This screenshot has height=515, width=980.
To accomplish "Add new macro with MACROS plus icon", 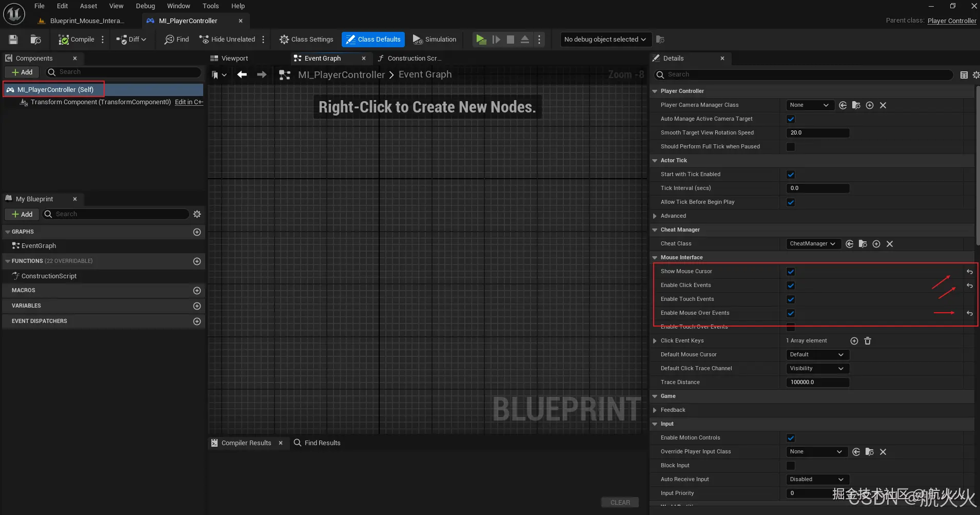I will [x=197, y=291].
